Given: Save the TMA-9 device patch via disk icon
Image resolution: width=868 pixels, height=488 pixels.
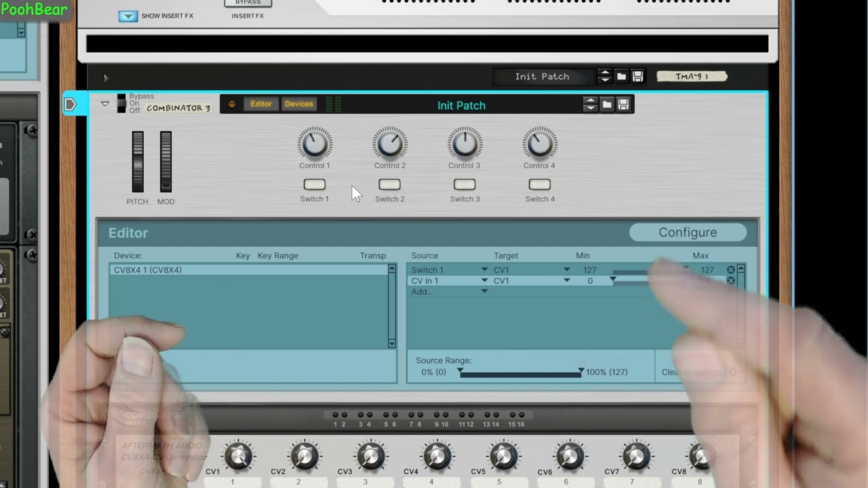Looking at the screenshot, I should pos(637,77).
